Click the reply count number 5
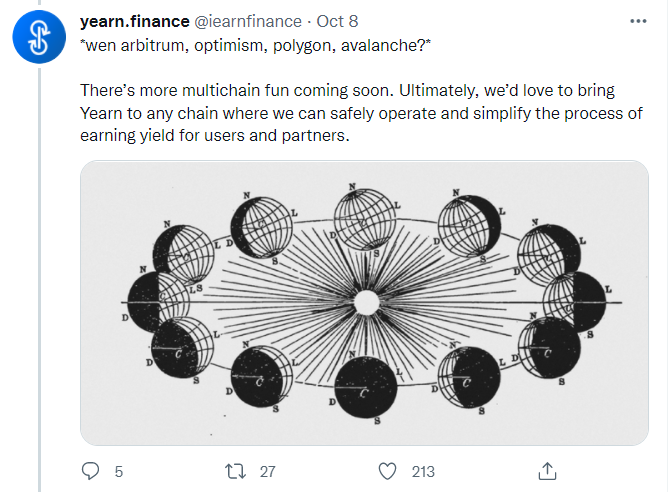 [119, 471]
